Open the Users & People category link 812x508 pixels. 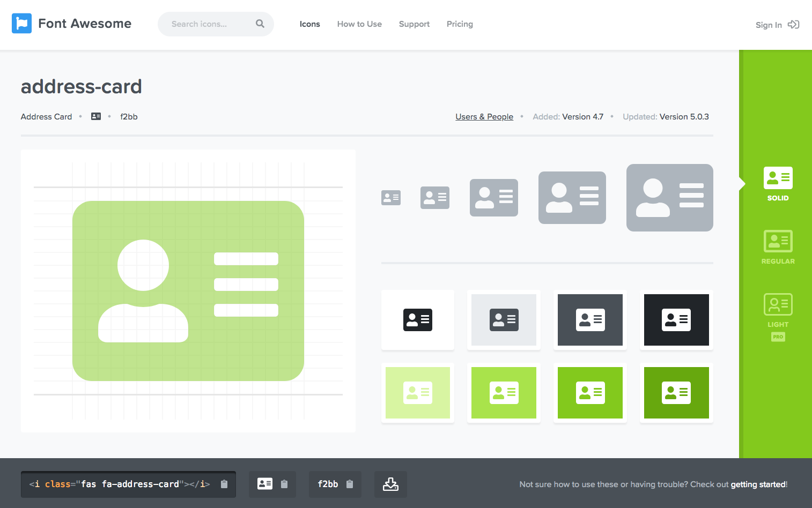[x=484, y=117]
